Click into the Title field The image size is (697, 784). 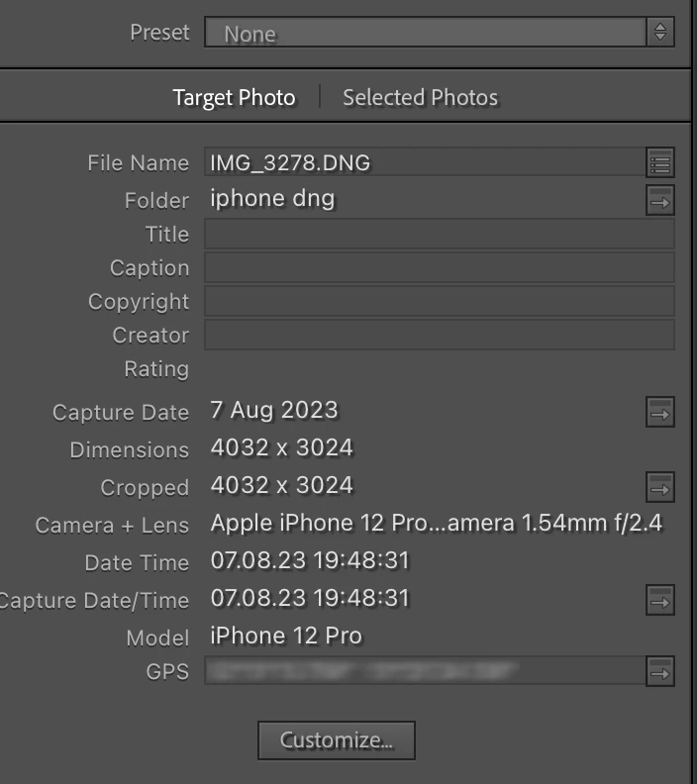pyautogui.click(x=439, y=235)
